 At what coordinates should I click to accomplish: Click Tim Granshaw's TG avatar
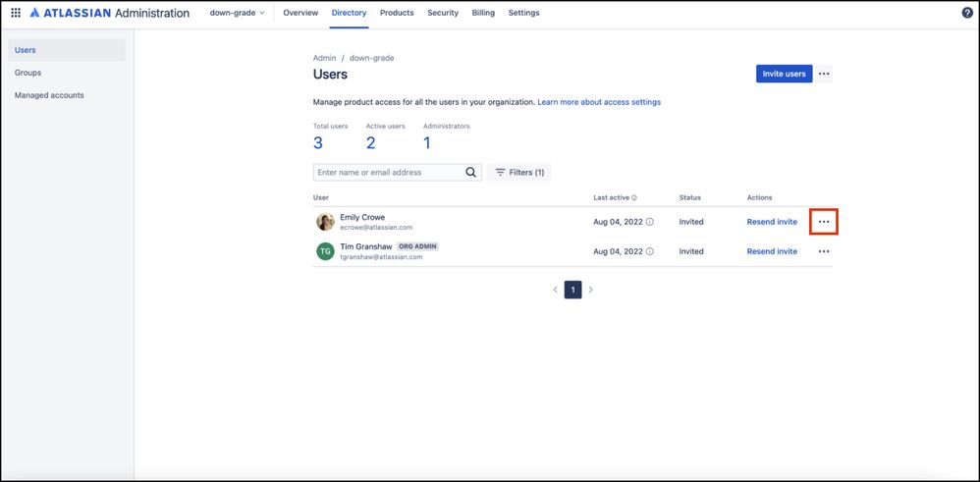coord(325,251)
